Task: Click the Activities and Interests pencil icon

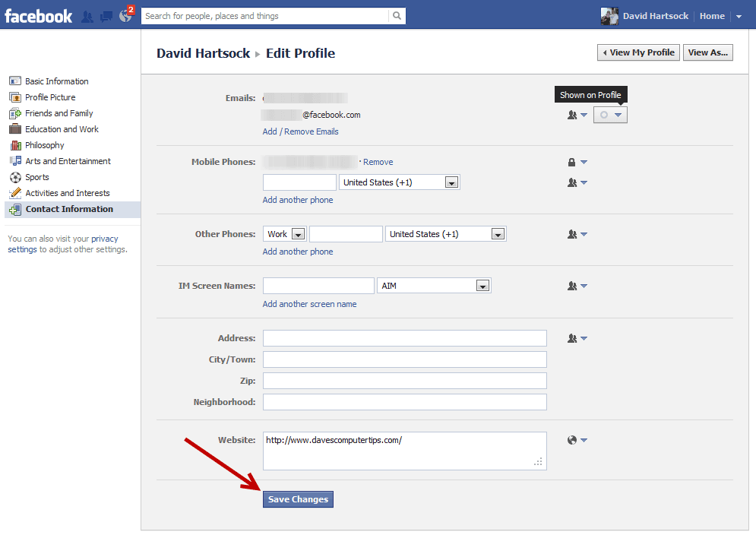Action: (x=15, y=193)
